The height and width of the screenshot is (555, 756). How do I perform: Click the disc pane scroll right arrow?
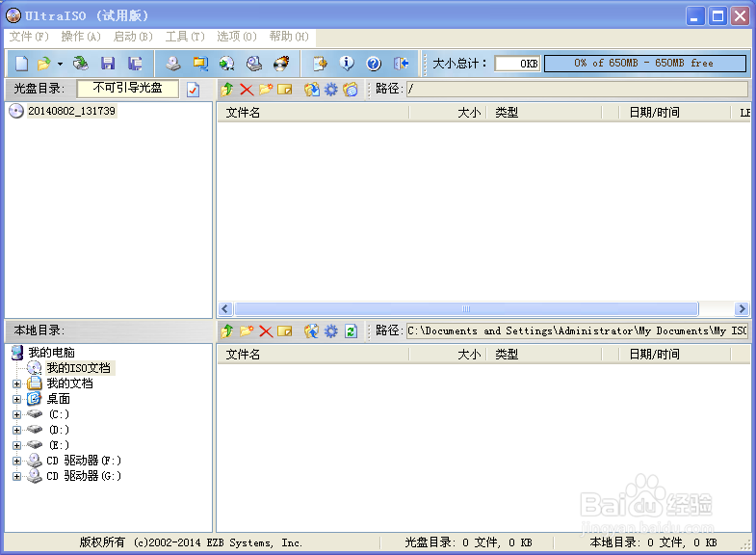(742, 308)
